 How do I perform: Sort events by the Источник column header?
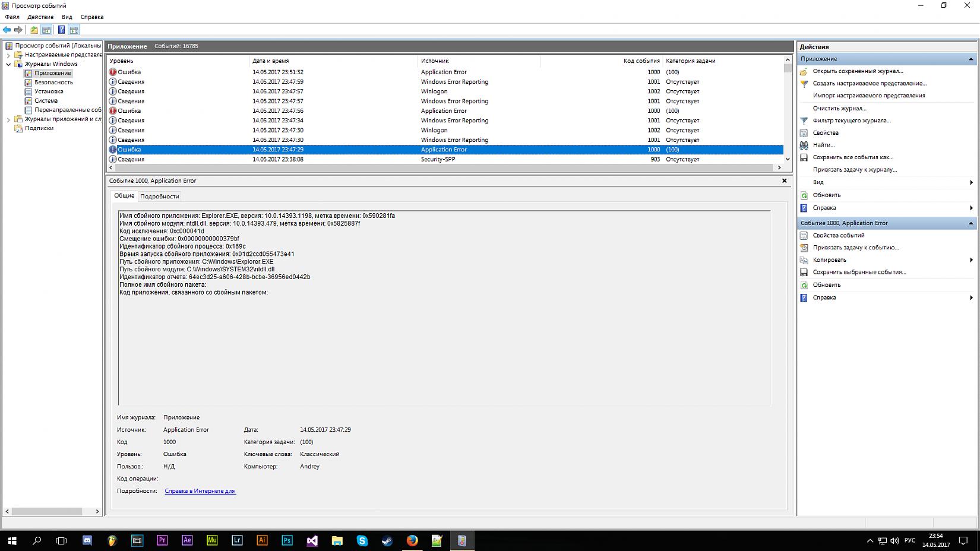click(479, 61)
